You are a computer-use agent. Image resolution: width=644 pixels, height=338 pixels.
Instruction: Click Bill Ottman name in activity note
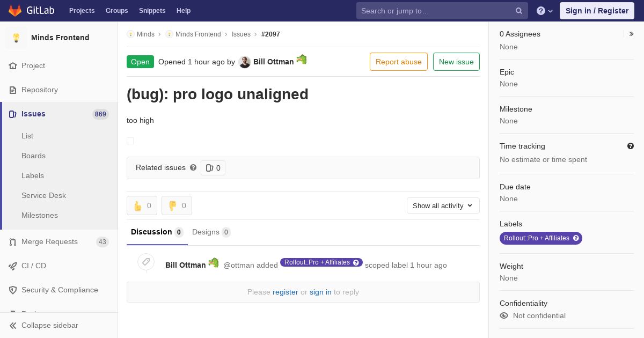[185, 265]
